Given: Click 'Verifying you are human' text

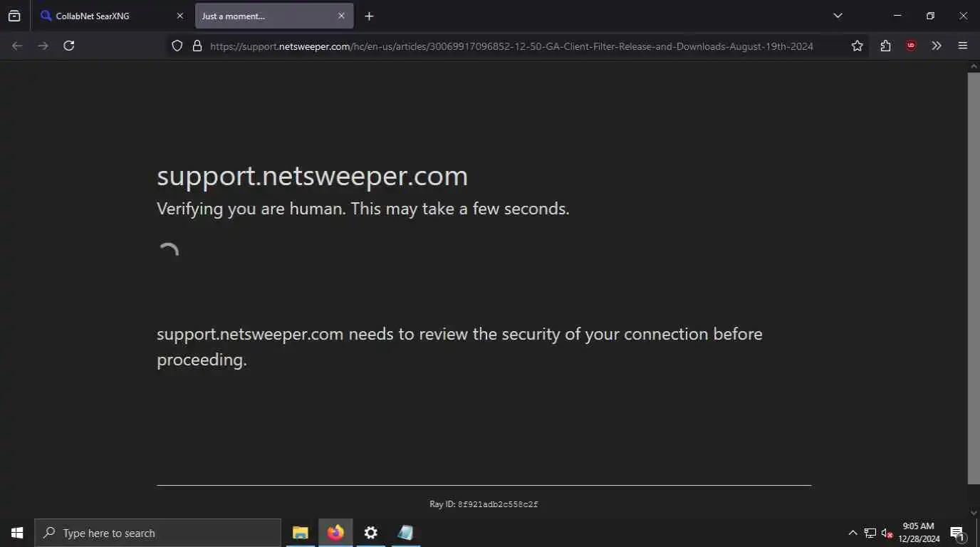Looking at the screenshot, I should (x=363, y=209).
